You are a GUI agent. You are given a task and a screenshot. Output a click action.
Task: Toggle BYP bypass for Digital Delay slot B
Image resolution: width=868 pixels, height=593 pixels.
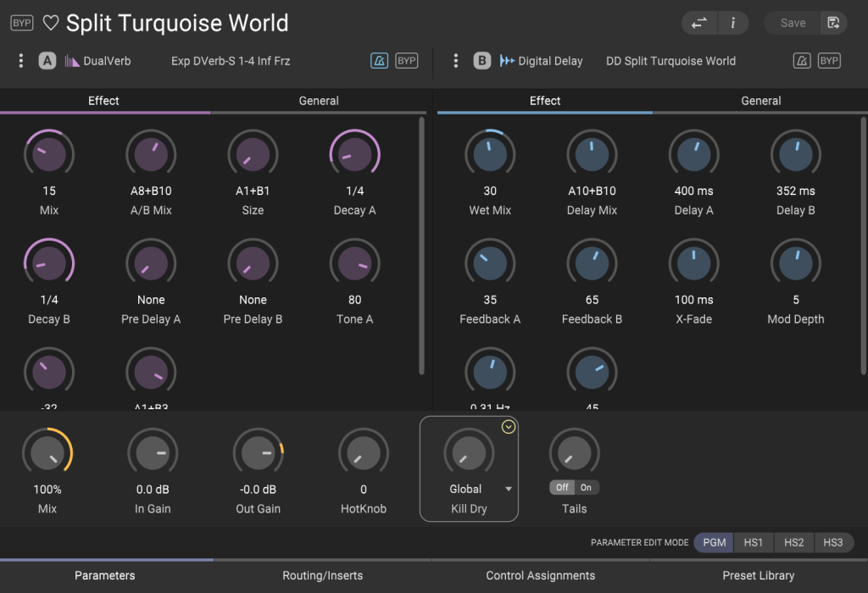coord(829,61)
